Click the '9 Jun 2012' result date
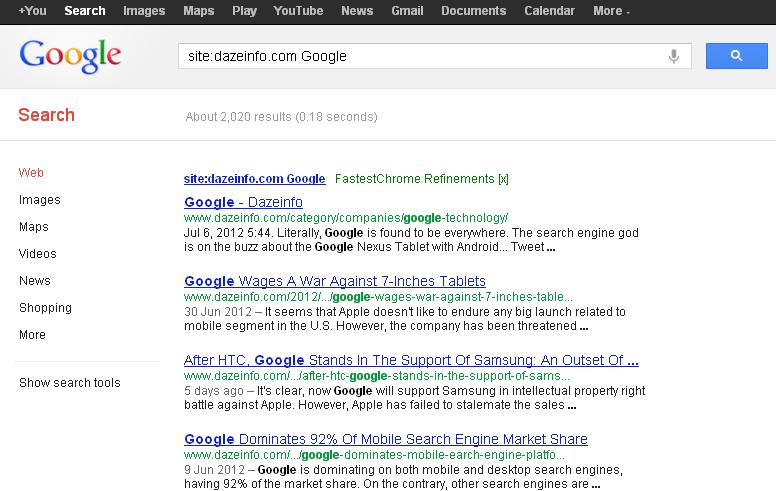The image size is (776, 491). (x=214, y=470)
